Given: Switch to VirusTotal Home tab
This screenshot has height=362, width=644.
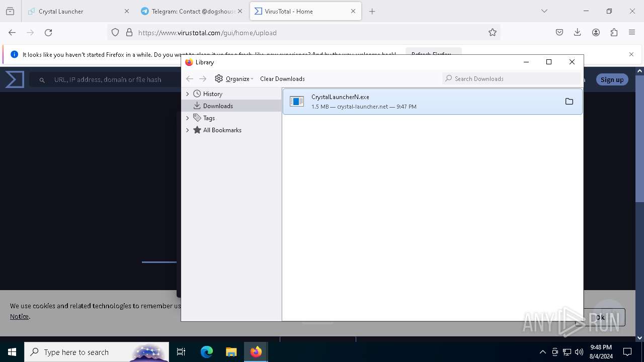Looking at the screenshot, I should [305, 11].
